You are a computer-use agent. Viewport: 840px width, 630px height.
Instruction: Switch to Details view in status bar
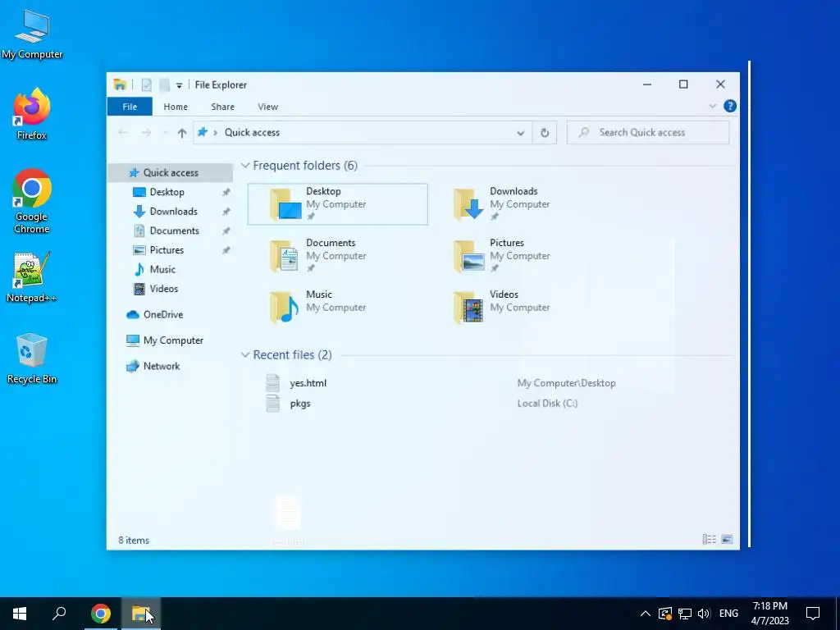709,540
